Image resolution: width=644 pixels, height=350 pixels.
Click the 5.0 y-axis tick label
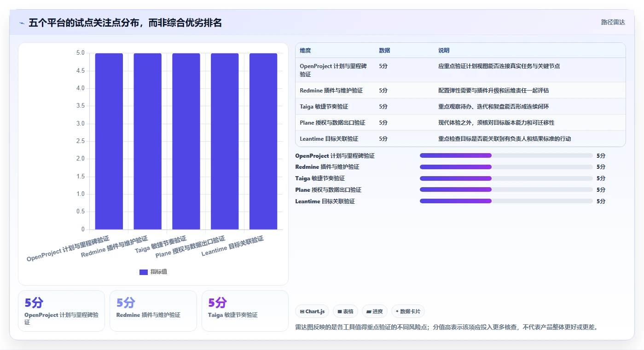(80, 53)
